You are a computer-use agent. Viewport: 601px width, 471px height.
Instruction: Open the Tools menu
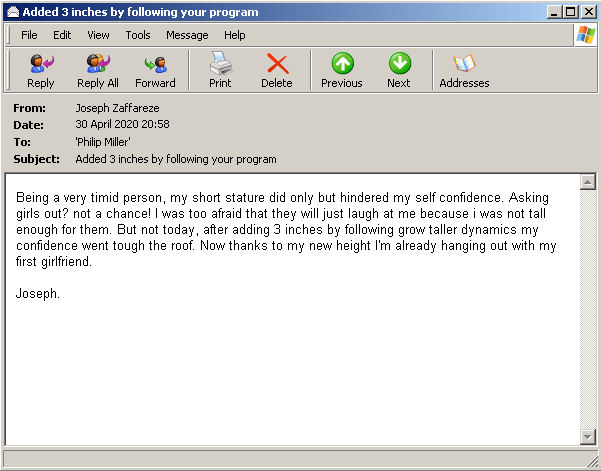[x=138, y=35]
